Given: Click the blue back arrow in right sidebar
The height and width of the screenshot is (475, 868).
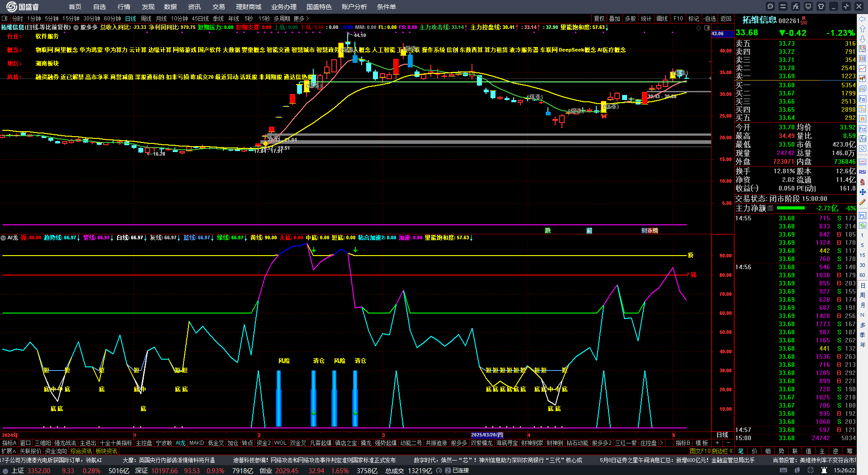Looking at the screenshot, I should [863, 19].
